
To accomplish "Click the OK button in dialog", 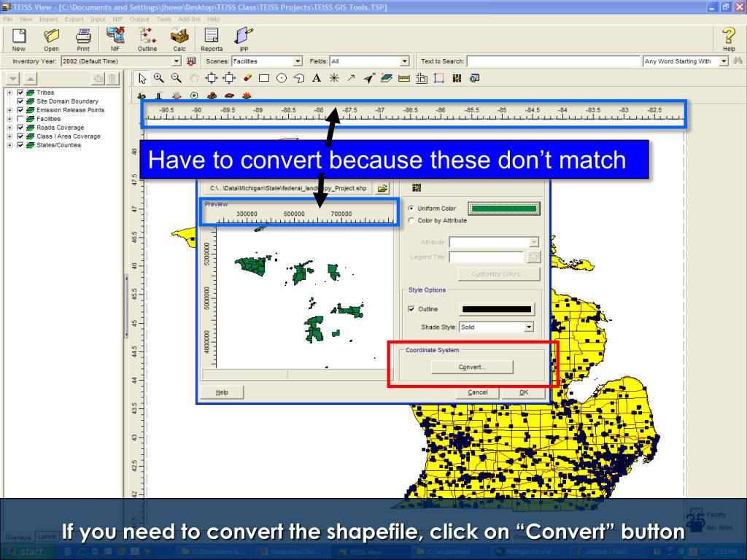I will [x=524, y=392].
